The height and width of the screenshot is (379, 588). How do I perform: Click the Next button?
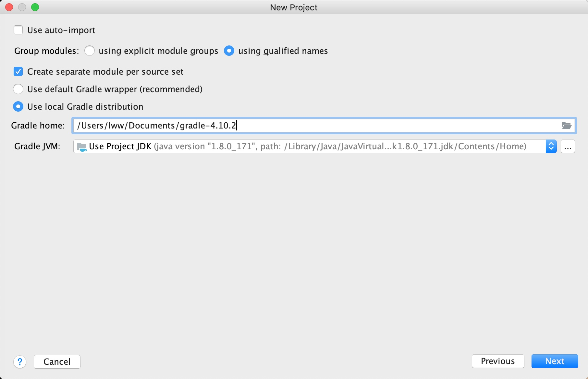pyautogui.click(x=555, y=361)
